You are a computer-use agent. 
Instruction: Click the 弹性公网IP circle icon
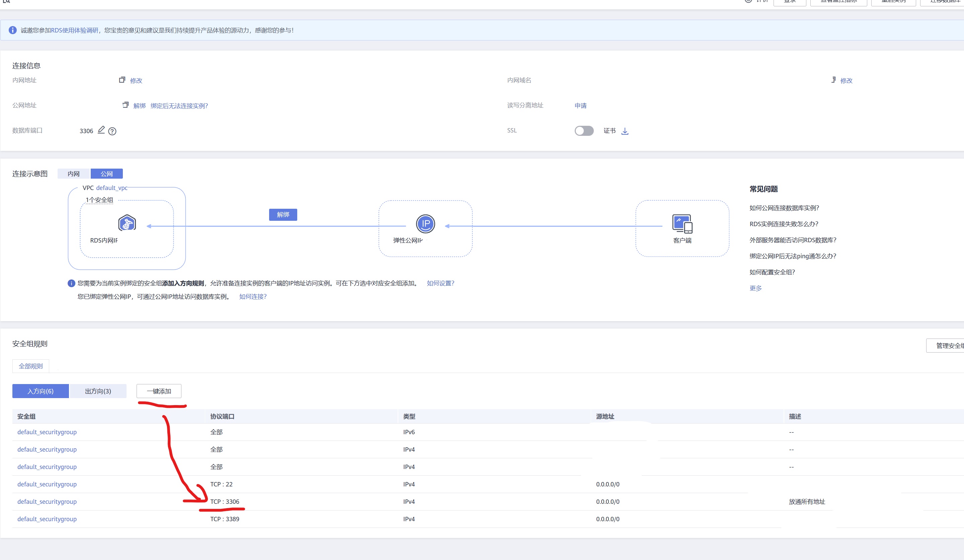click(425, 223)
